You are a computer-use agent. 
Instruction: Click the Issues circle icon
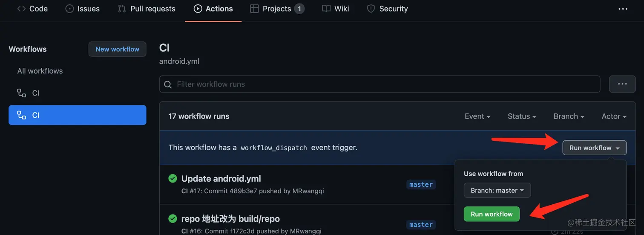point(69,9)
